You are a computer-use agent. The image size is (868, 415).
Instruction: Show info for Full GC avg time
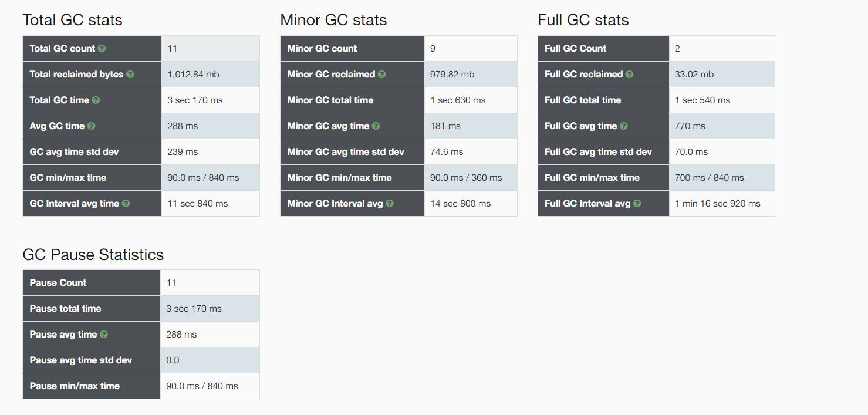(x=624, y=126)
